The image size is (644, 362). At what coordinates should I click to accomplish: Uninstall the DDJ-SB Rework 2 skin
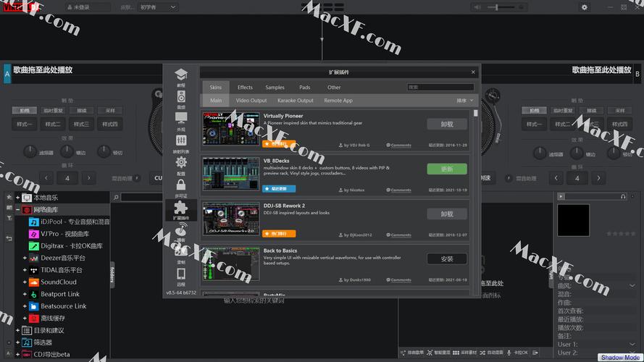[x=447, y=214]
